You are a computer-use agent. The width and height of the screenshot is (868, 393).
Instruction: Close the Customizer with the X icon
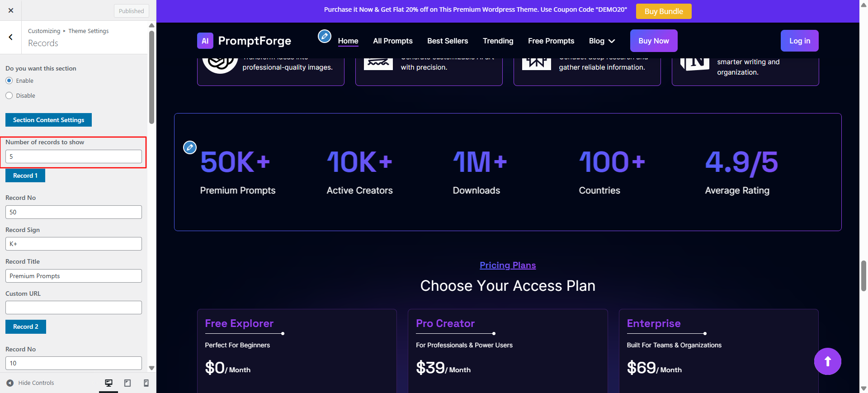pos(11,10)
